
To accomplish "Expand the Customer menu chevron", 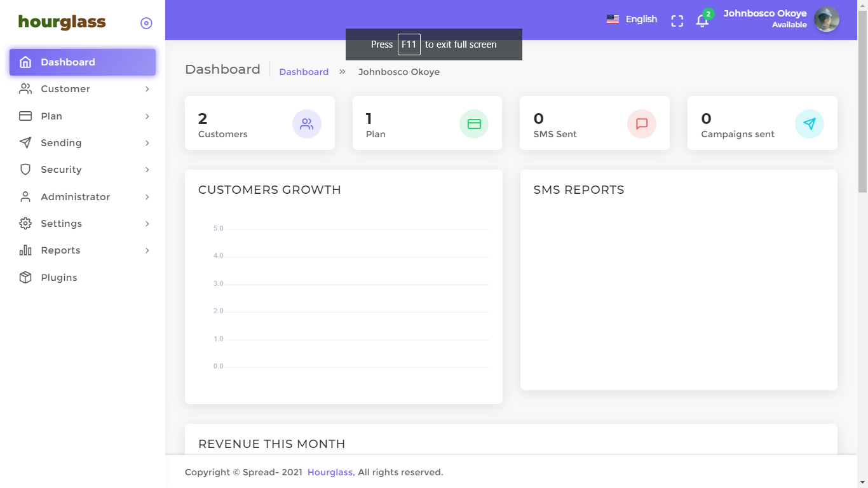I will 147,89.
